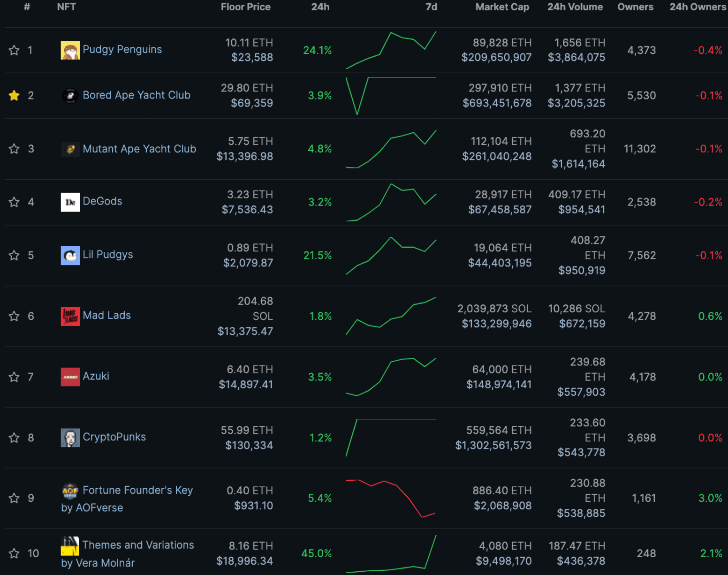Click the red Fortune Founder's Key sparkline
This screenshot has width=728, height=575.
pyautogui.click(x=391, y=498)
